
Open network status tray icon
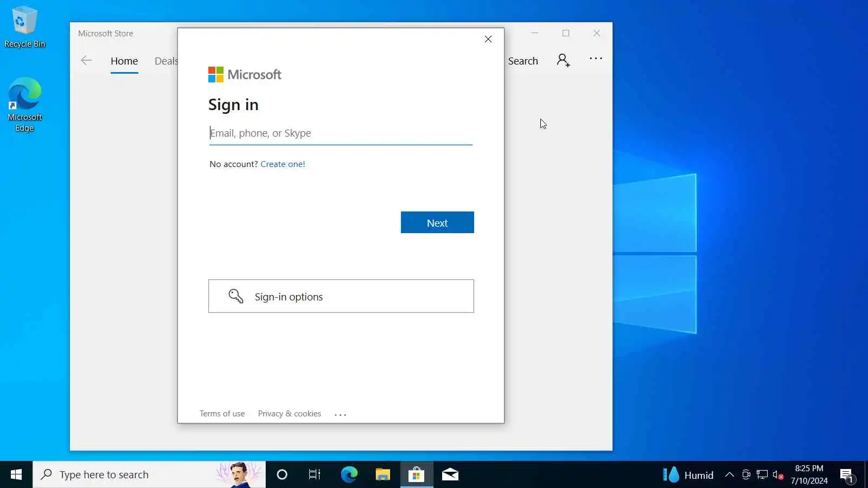coord(762,475)
